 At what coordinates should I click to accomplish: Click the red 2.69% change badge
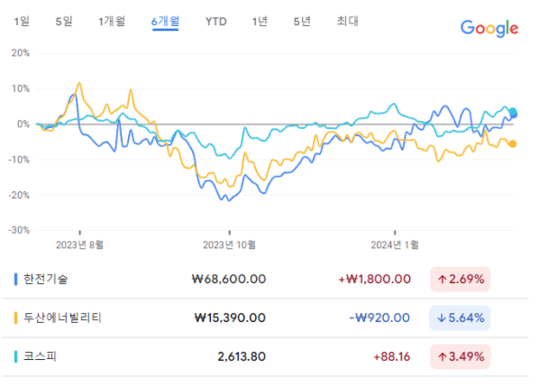point(460,279)
